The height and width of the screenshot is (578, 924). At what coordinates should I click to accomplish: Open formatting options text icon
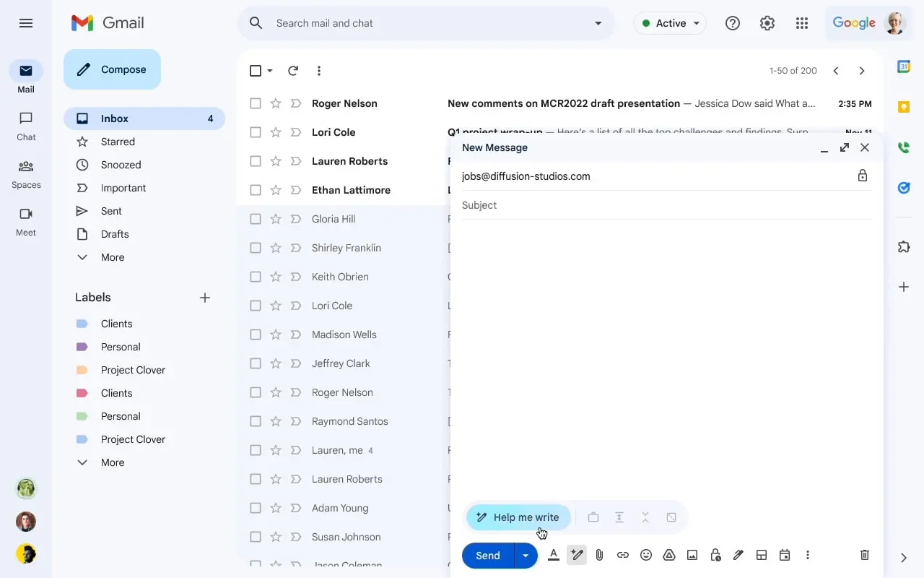(554, 555)
